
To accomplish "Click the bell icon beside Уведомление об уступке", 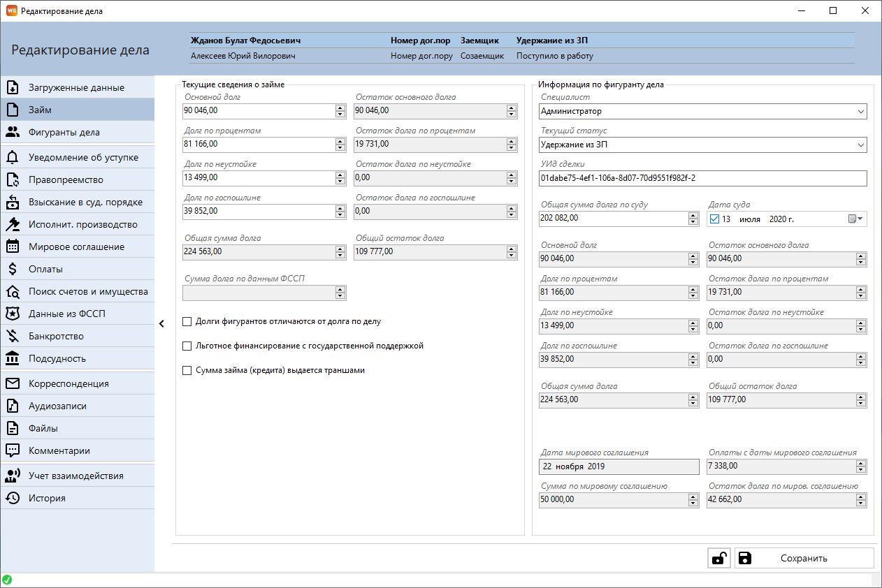I will coord(13,157).
